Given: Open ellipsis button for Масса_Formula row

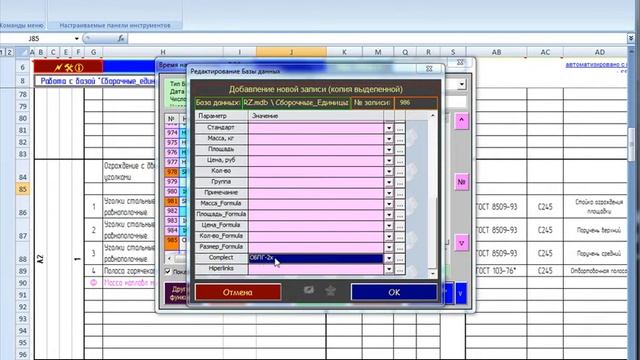Looking at the screenshot, I should (400, 204).
